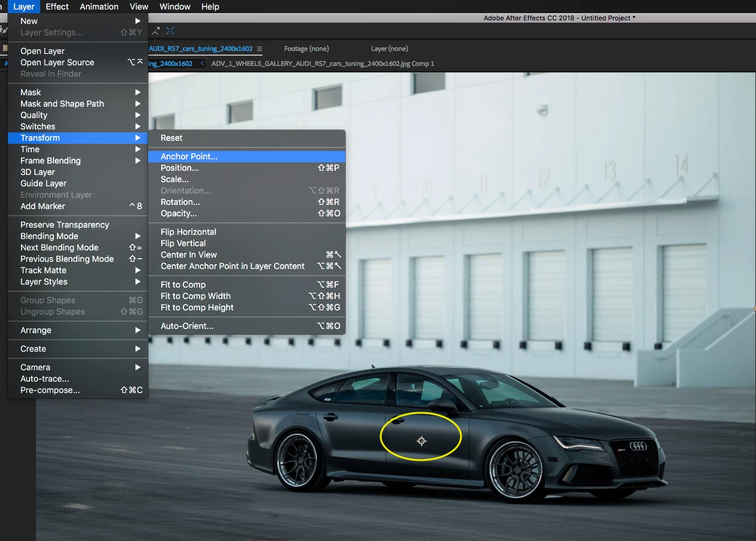Choose Add Marker
Screen dimensions: 756x541
pyautogui.click(x=78, y=206)
